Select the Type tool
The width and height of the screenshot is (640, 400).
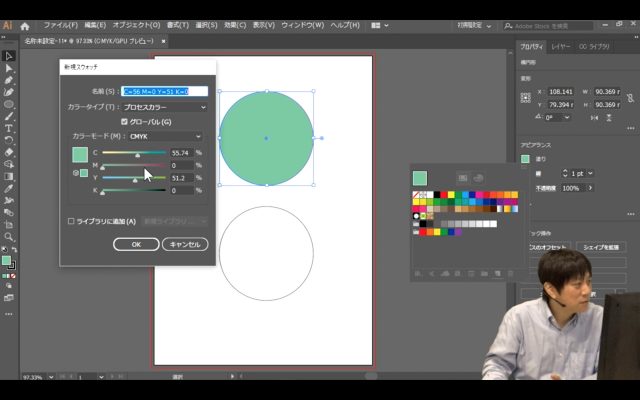coord(8,128)
